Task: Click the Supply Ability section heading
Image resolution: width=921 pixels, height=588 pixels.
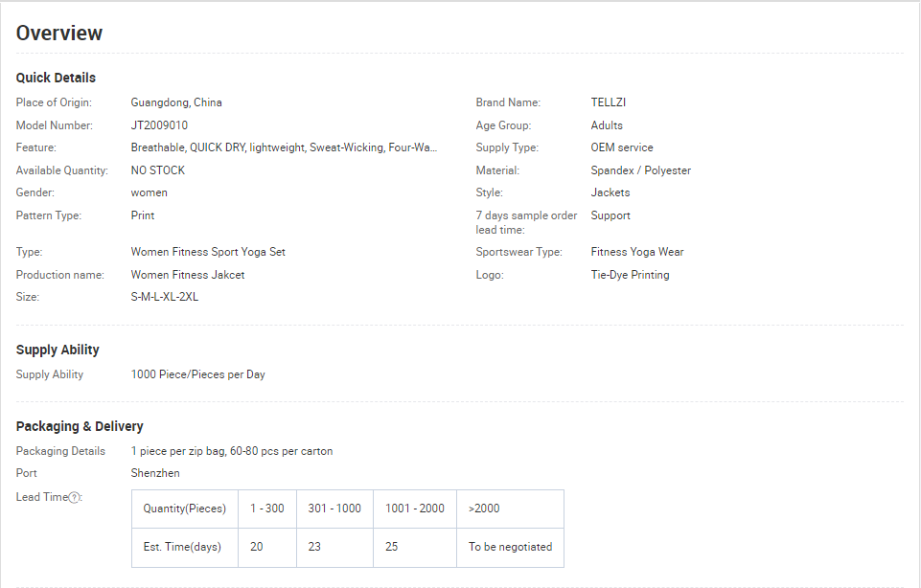Action: [58, 350]
